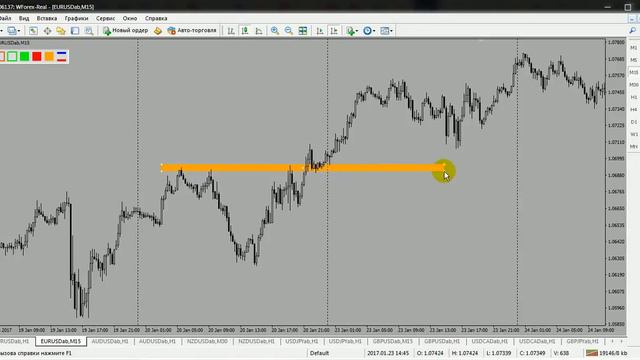Image resolution: width=640 pixels, height=360 pixels.
Task: Pick the solid green color swatch
Action: coord(24,56)
